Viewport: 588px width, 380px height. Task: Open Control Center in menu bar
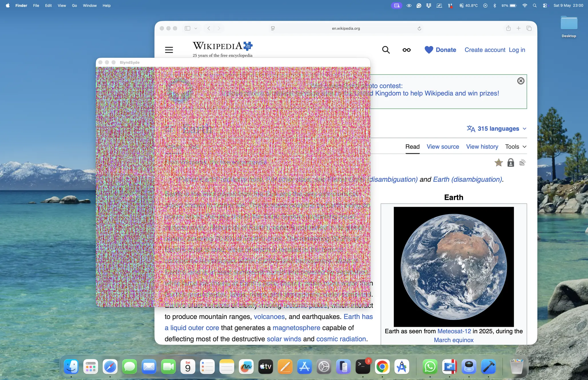(x=545, y=5)
